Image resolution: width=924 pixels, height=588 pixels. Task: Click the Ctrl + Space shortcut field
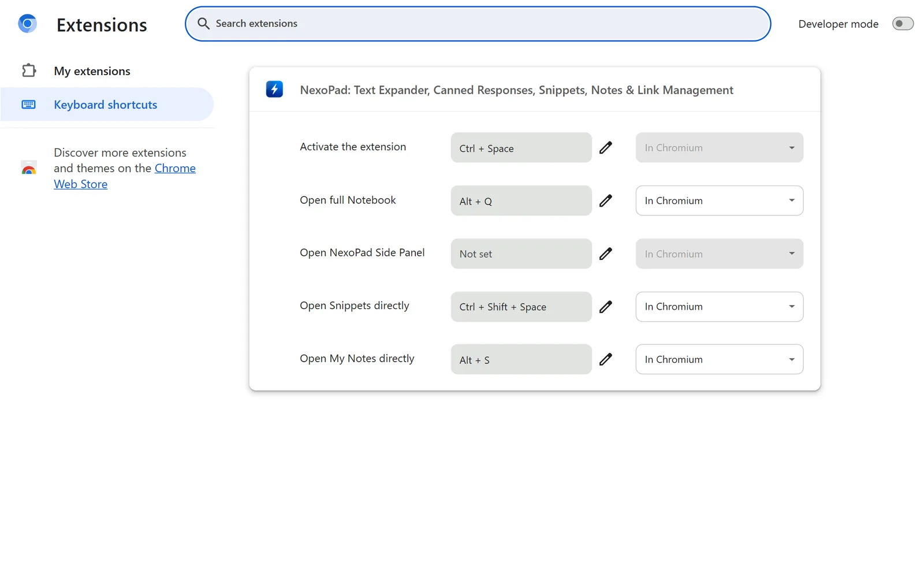tap(521, 148)
